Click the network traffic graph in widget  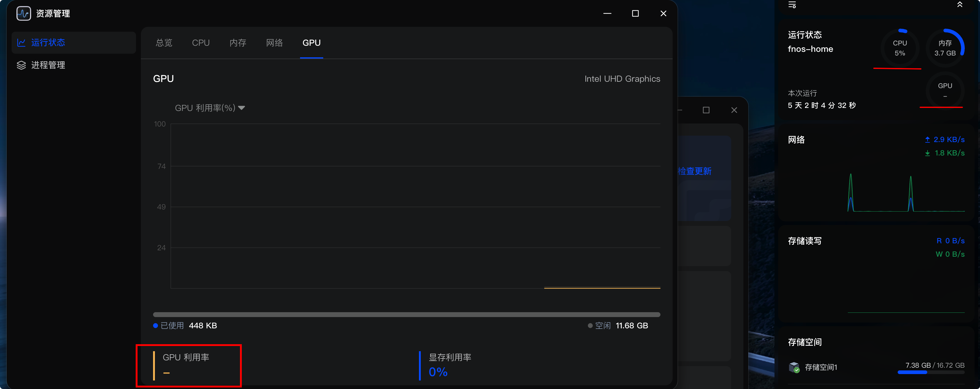click(x=906, y=192)
